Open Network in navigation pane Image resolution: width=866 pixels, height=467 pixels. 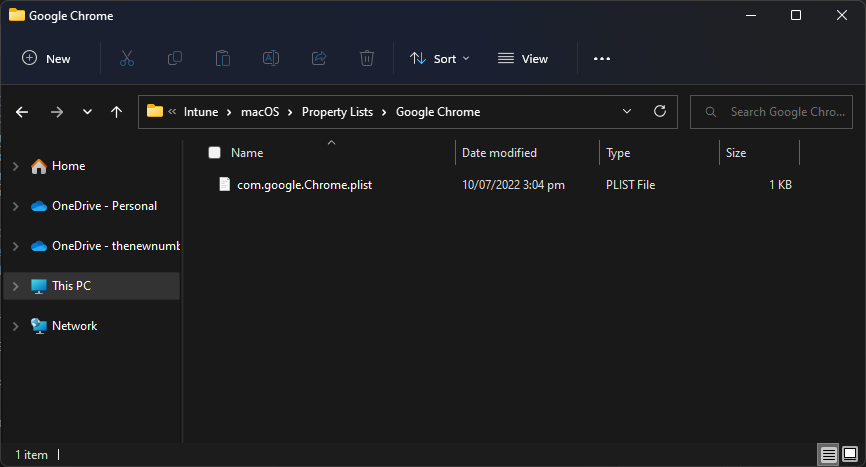click(x=75, y=326)
